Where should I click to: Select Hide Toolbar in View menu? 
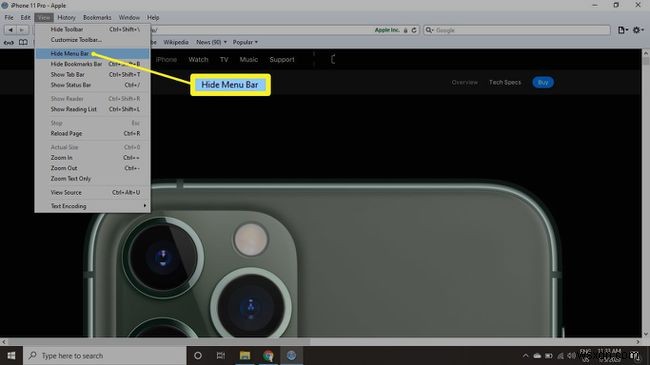(92, 29)
